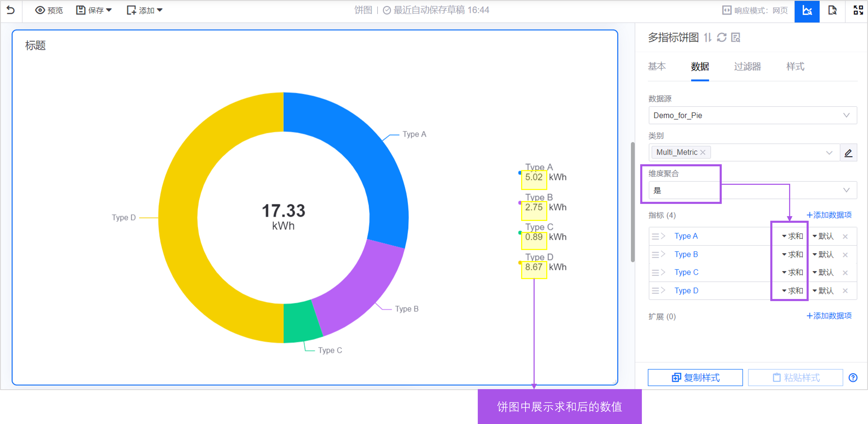
Task: Click the undo back arrow icon
Action: point(11,10)
